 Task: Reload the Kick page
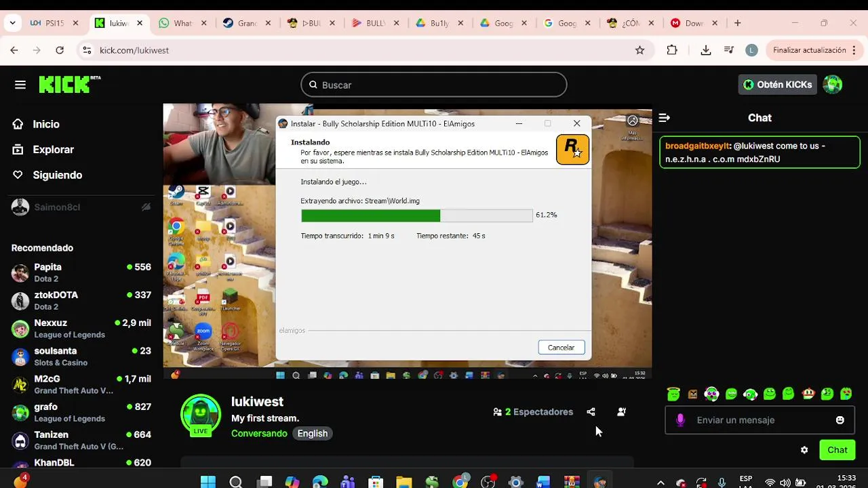click(60, 50)
